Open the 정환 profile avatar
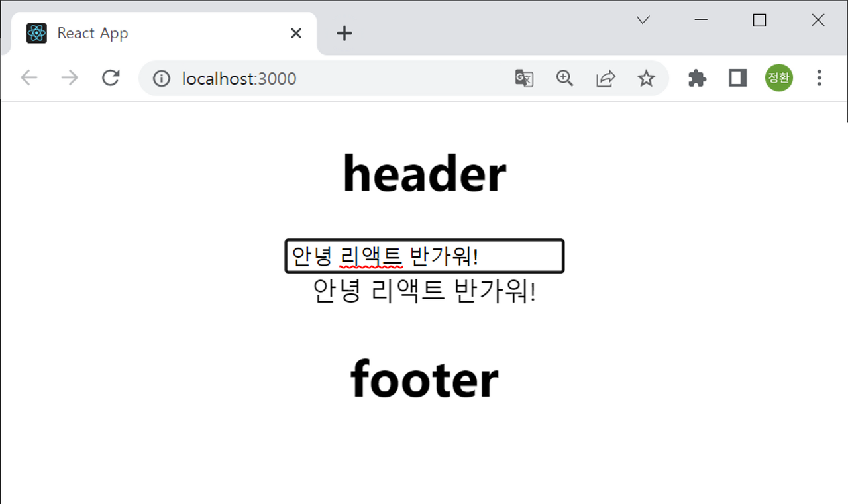The width and height of the screenshot is (848, 504). pyautogui.click(x=779, y=78)
